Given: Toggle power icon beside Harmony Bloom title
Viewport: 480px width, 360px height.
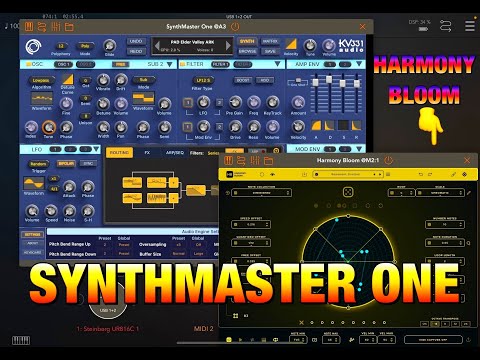Looking at the screenshot, I should [388, 161].
